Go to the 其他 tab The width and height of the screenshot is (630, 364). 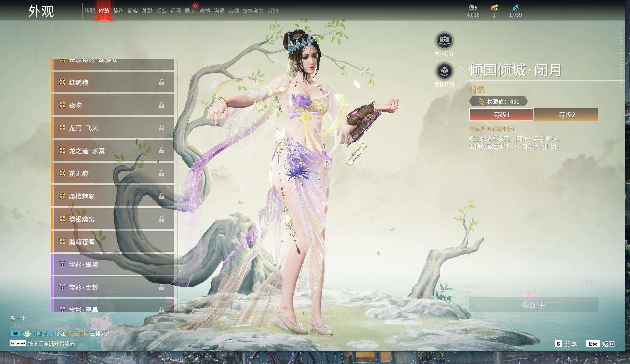273,11
